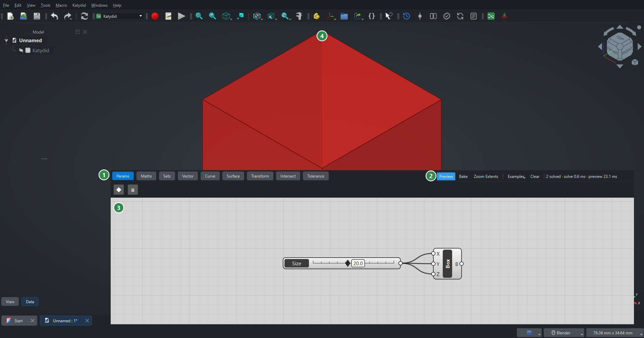Click the yellow Part blocks icon
Image resolution: width=644 pixels, height=338 pixels.
[317, 16]
